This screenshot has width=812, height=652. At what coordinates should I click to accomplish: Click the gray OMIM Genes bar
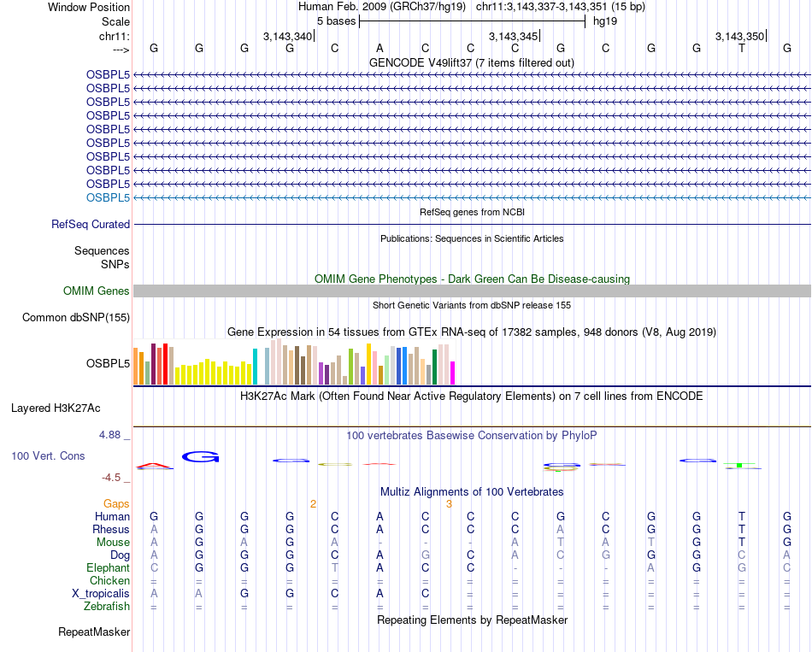coord(472,291)
